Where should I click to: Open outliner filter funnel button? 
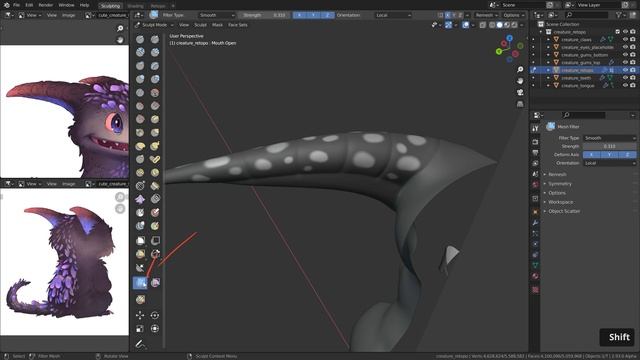coord(619,15)
